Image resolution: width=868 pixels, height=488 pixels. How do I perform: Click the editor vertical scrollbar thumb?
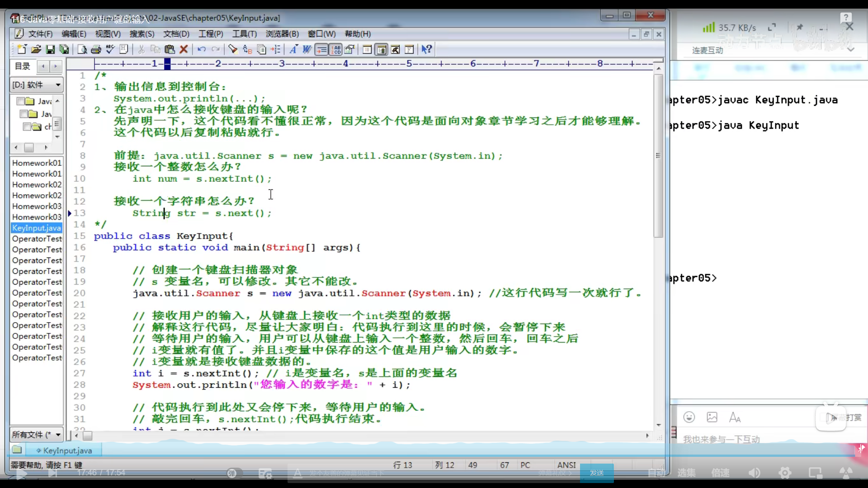point(658,156)
